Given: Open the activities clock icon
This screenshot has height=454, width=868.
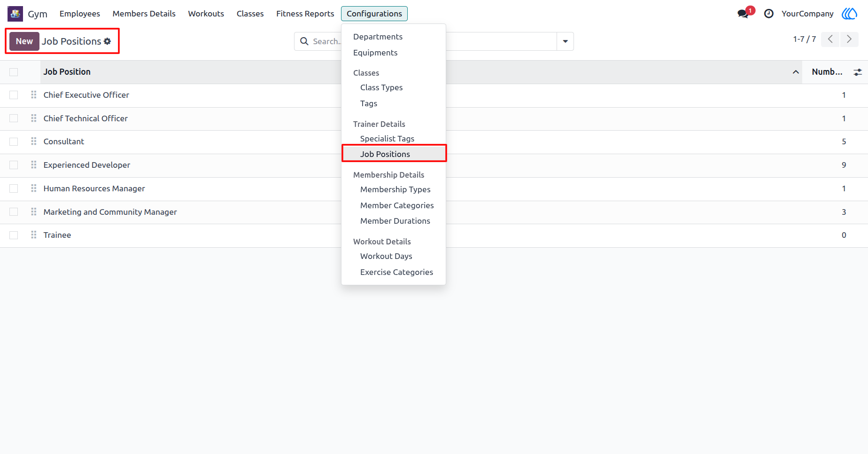Looking at the screenshot, I should pyautogui.click(x=769, y=14).
